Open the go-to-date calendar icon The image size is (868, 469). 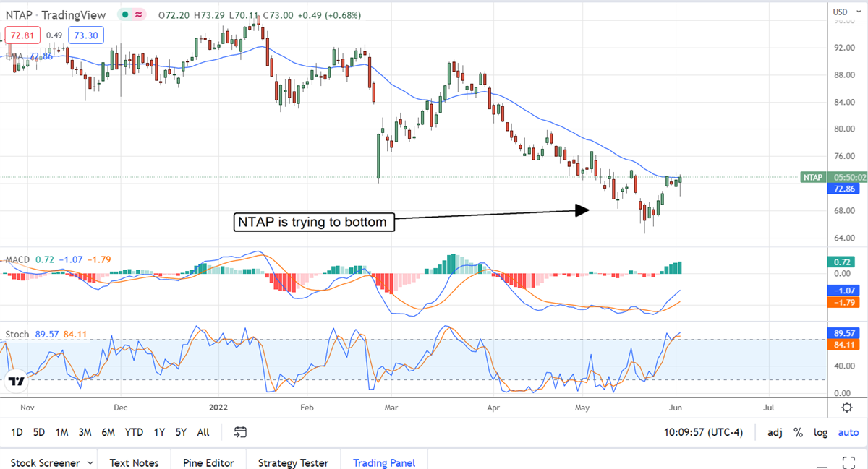coord(241,432)
